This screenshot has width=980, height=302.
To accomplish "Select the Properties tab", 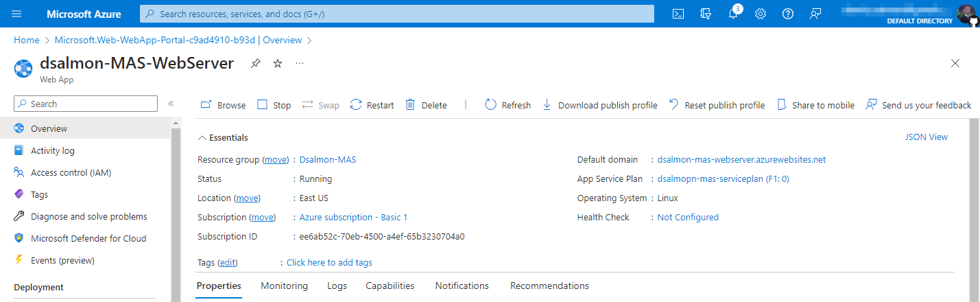I will tap(219, 286).
